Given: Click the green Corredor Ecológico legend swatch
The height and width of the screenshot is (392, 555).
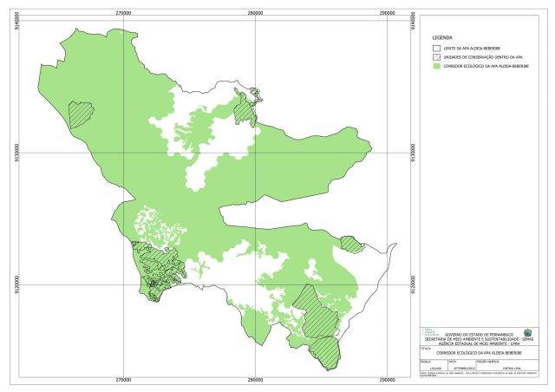Looking at the screenshot, I should coord(438,66).
